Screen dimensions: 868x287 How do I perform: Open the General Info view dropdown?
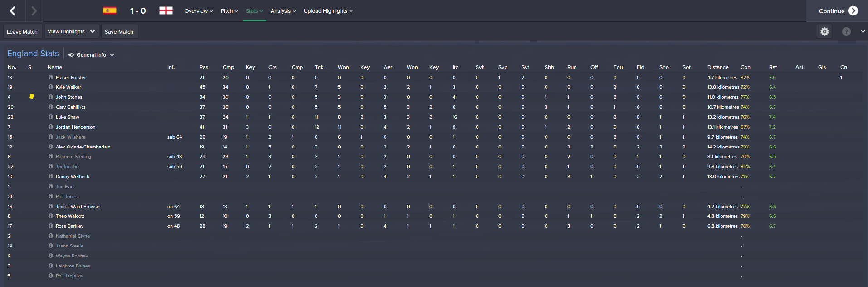92,55
